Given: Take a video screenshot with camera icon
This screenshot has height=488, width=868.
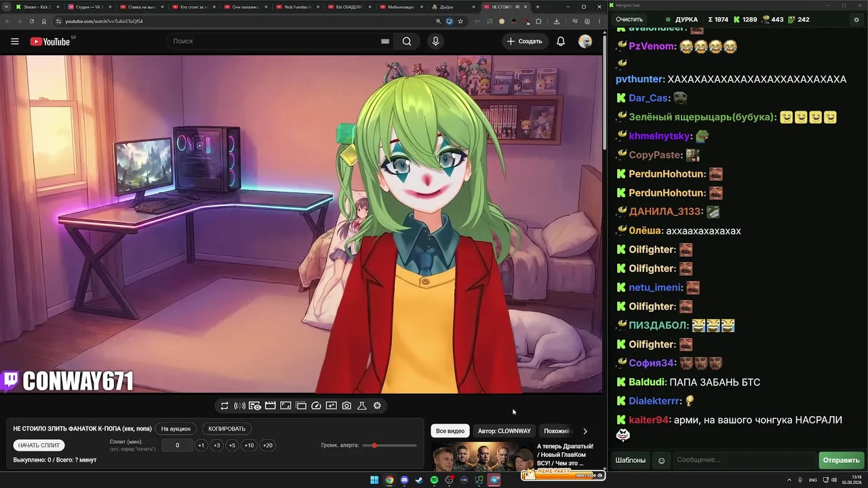Looking at the screenshot, I should point(347,406).
